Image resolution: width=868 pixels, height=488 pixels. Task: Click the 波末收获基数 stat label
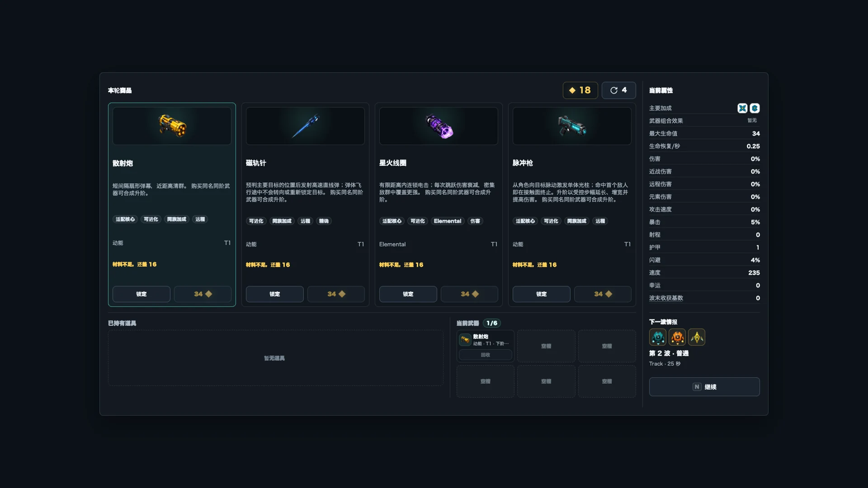coord(666,298)
